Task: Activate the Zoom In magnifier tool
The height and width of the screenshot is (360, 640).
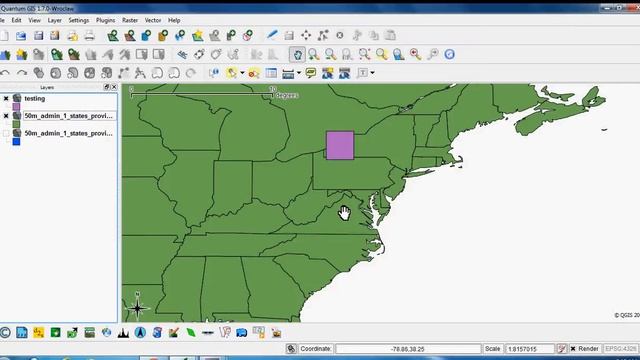Action: point(313,54)
